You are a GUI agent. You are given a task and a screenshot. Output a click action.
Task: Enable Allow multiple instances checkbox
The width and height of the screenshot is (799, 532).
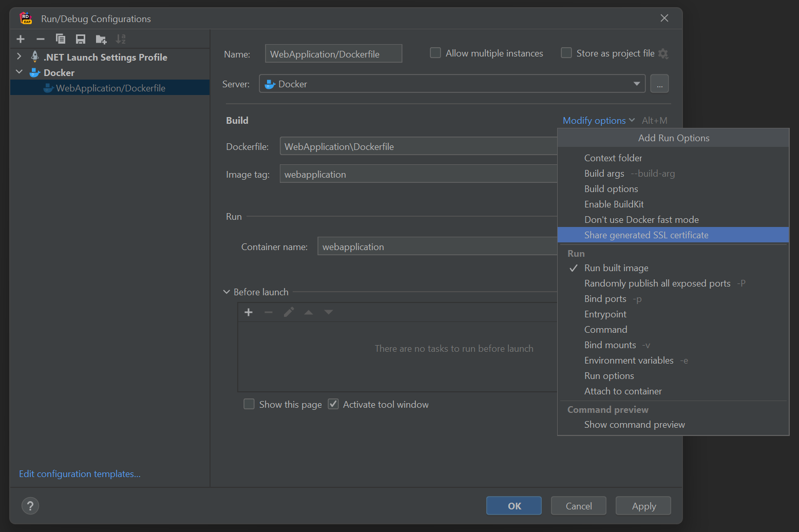(435, 53)
